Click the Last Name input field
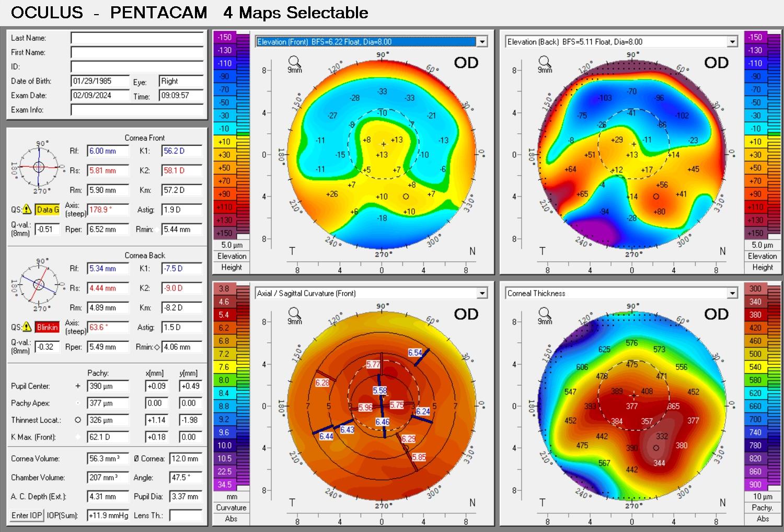Screen dimensions: 784x532 [137, 38]
